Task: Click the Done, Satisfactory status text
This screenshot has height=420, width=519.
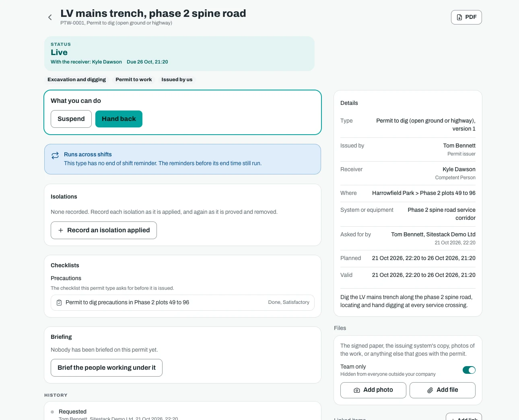Action: pos(289,302)
